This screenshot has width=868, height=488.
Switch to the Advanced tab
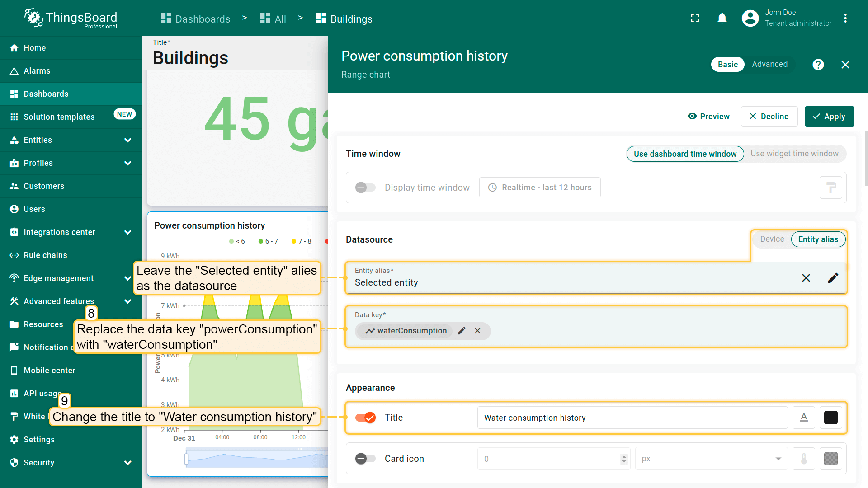point(769,64)
